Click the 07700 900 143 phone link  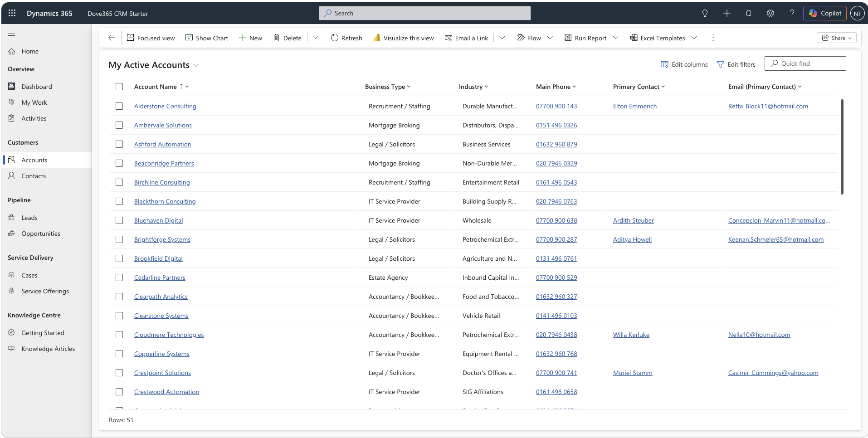coord(556,106)
